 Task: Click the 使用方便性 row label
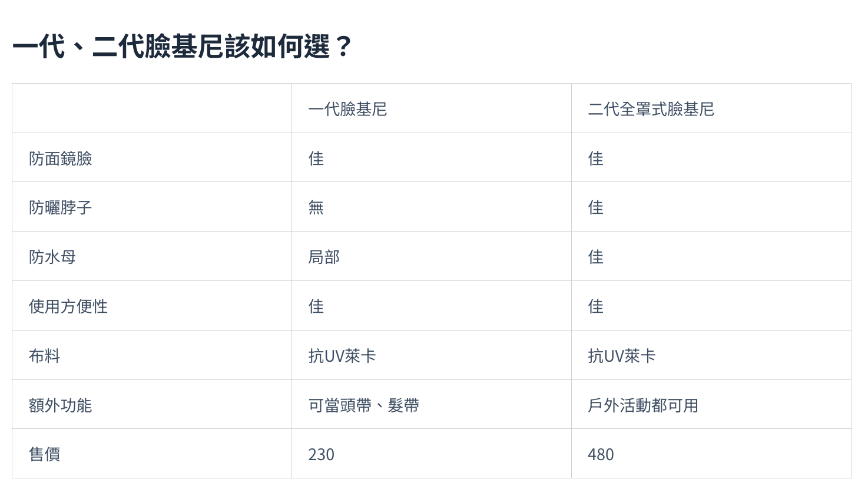(x=68, y=306)
